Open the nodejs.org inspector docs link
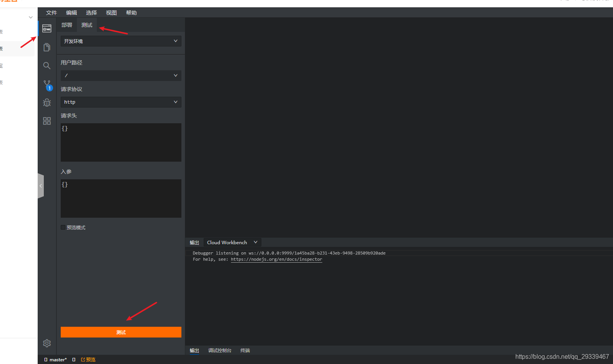The height and width of the screenshot is (364, 613). tap(277, 260)
